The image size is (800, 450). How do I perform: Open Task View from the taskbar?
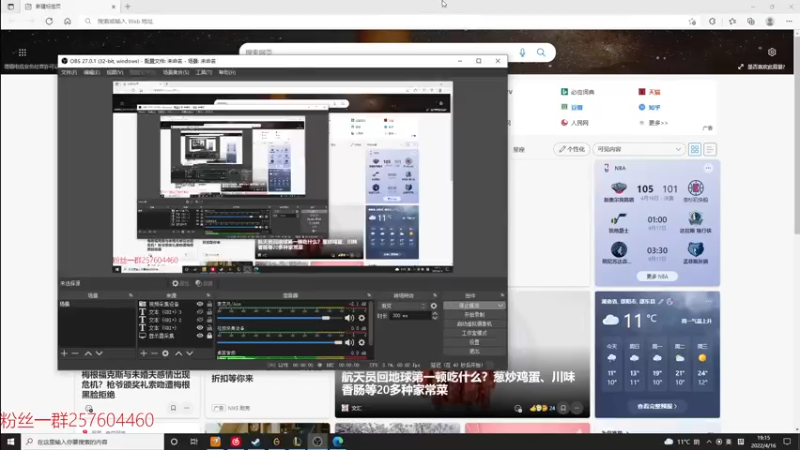click(194, 441)
